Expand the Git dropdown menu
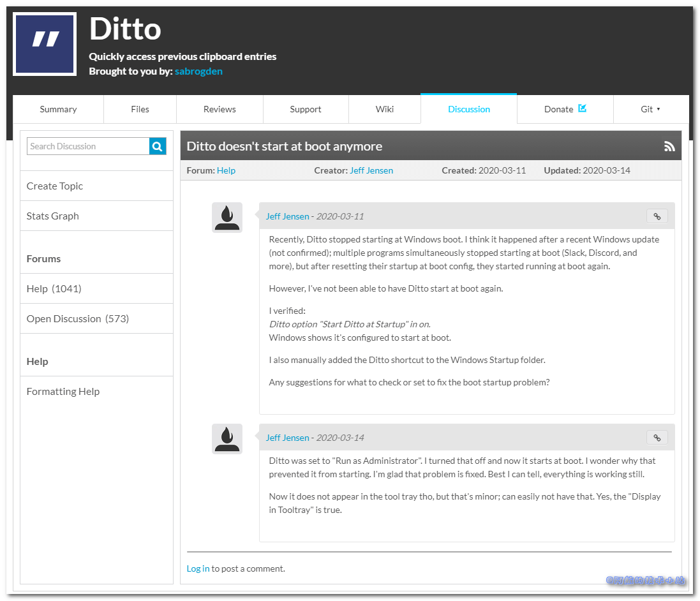The width and height of the screenshot is (700, 601). pos(651,108)
